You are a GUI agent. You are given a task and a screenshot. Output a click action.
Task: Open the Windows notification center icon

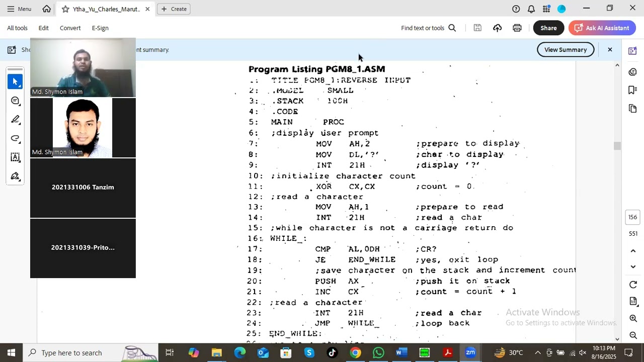tap(628, 352)
